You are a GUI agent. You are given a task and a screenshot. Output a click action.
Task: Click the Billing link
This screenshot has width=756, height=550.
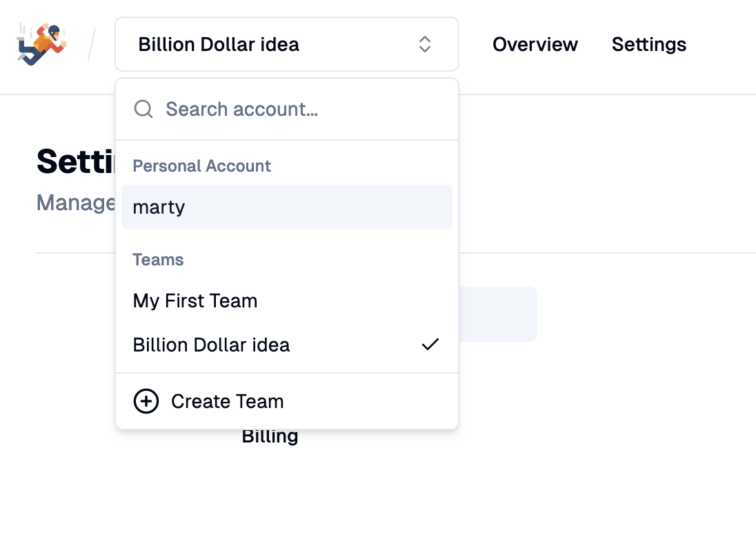point(270,436)
